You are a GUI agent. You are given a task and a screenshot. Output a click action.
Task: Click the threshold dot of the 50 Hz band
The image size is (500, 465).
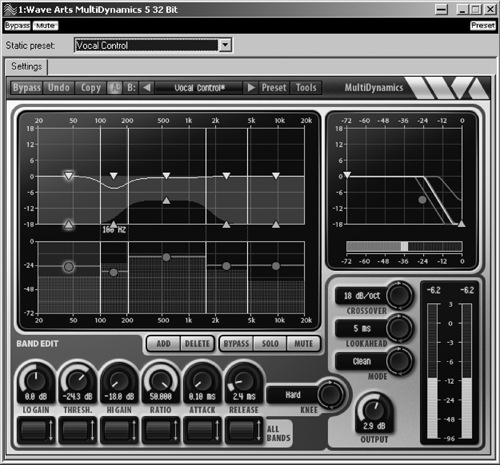[x=69, y=267]
